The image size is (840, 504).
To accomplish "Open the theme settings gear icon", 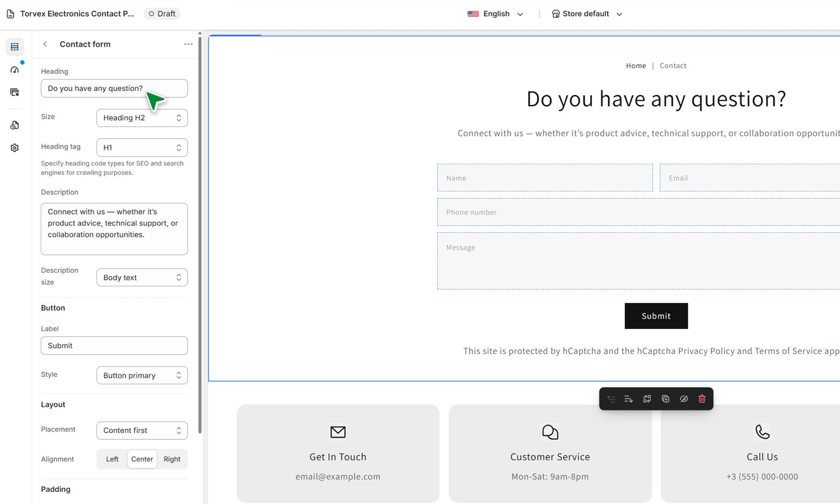I will coord(15,148).
